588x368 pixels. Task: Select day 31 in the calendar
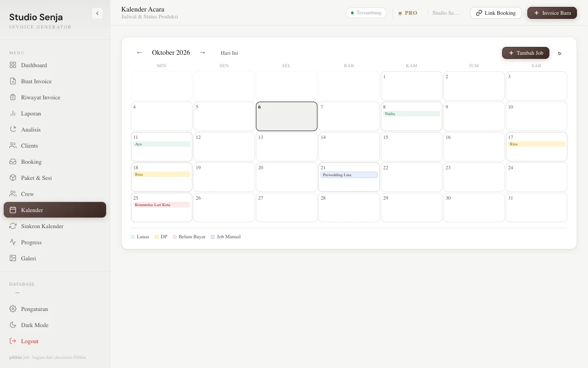pyautogui.click(x=537, y=207)
